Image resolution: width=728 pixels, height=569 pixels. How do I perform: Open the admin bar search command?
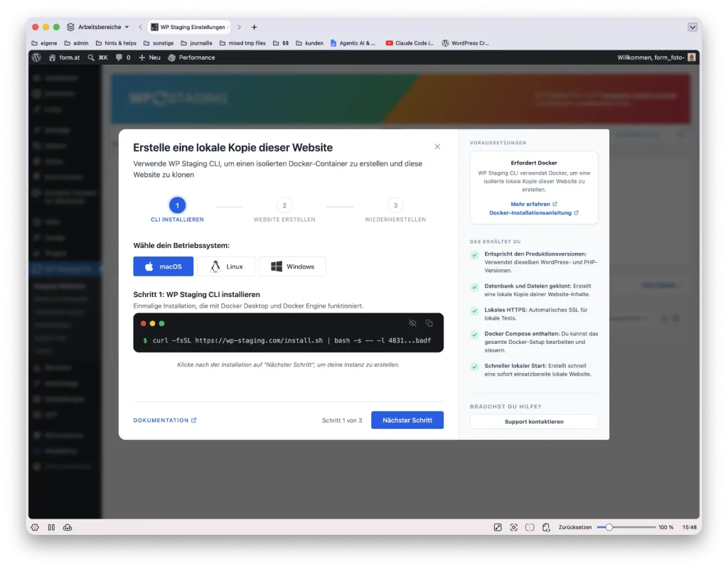(97, 58)
